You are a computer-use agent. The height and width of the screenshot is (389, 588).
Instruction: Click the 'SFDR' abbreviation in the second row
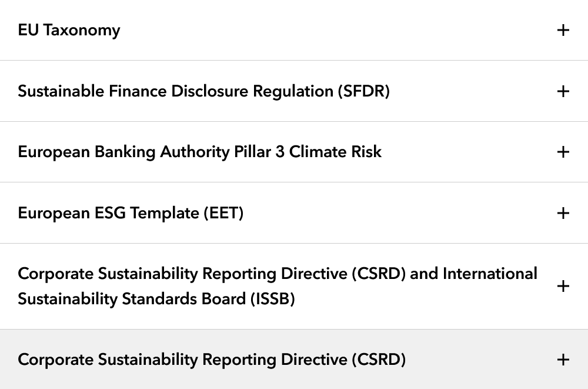click(364, 91)
